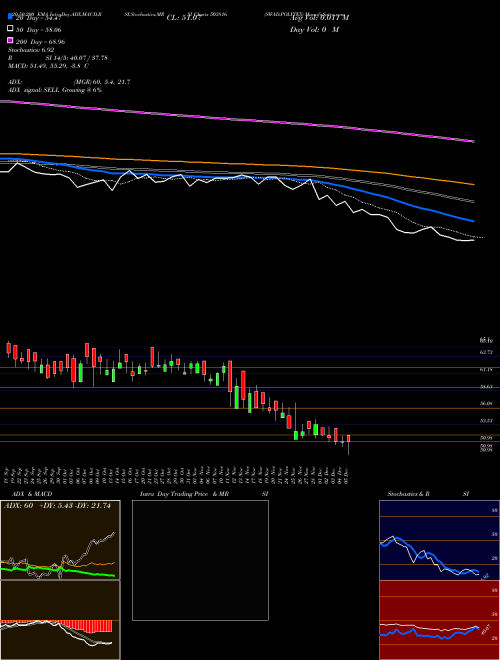Click the 53.53 price axis label
The height and width of the screenshot is (660, 500).
pyautogui.click(x=486, y=420)
